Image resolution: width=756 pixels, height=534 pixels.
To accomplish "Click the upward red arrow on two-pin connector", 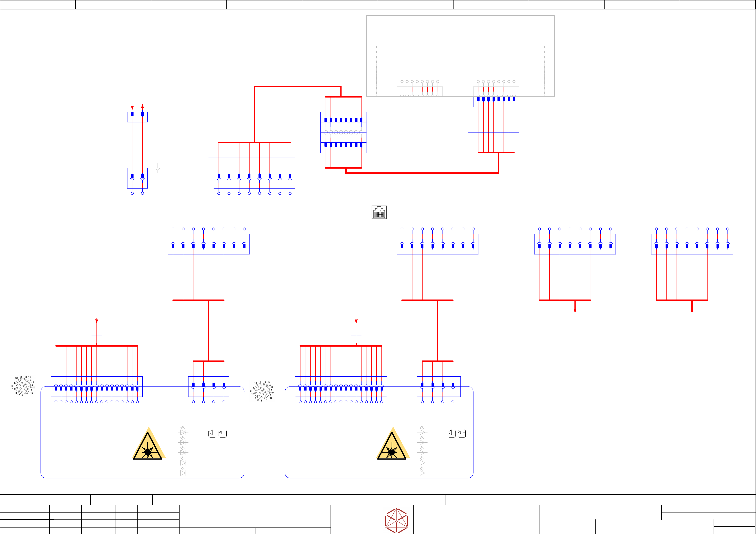I will pyautogui.click(x=142, y=106).
